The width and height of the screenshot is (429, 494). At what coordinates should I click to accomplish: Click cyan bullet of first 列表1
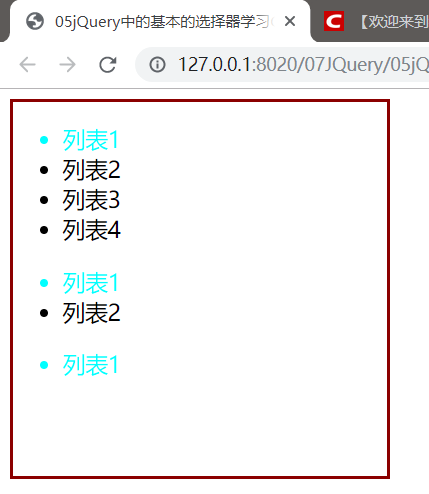(44, 140)
